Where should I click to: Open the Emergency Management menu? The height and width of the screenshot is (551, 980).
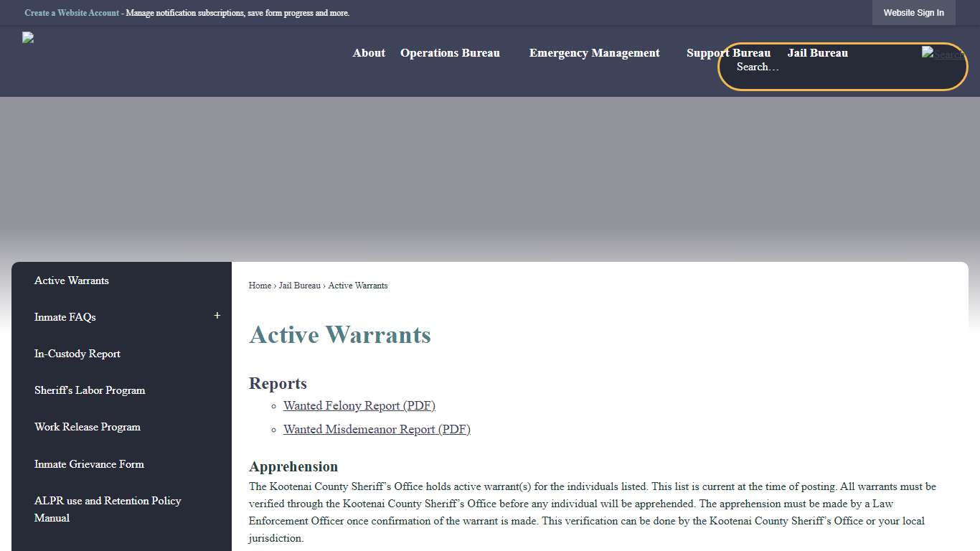point(594,52)
